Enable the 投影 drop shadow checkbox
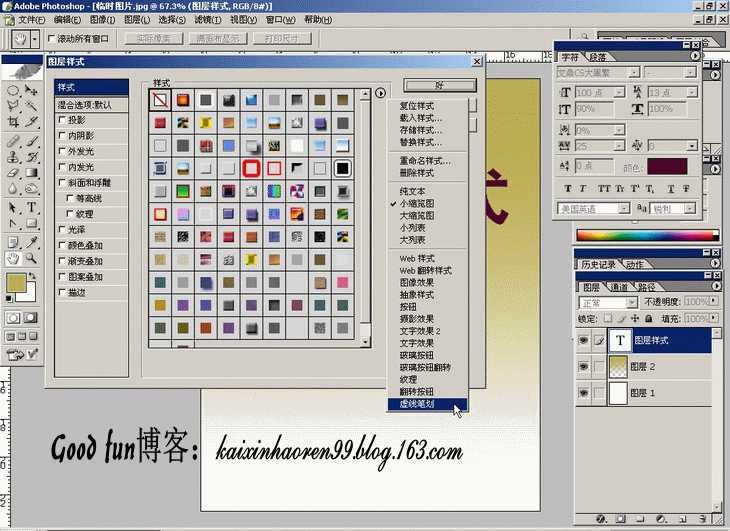Screen dimensions: 730x531 point(62,120)
